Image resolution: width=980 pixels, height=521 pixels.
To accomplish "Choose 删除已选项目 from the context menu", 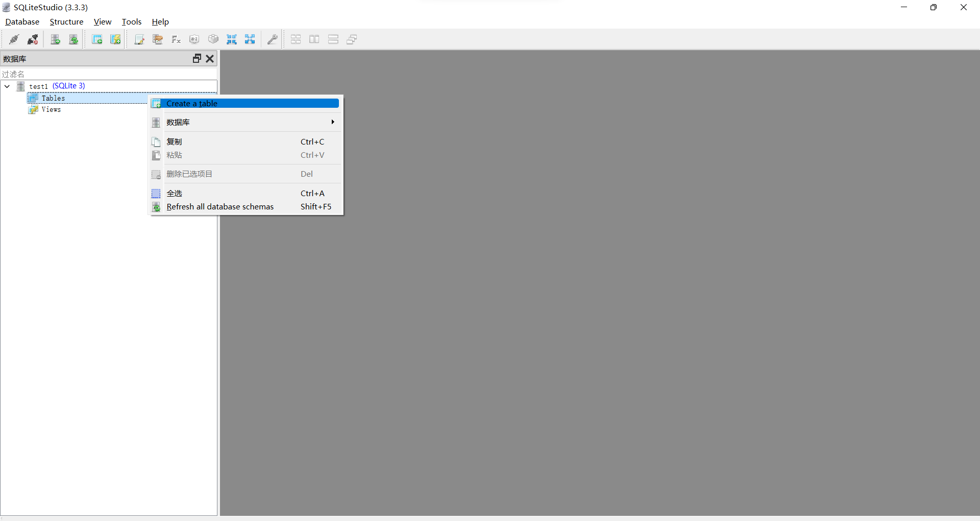I will 245,174.
